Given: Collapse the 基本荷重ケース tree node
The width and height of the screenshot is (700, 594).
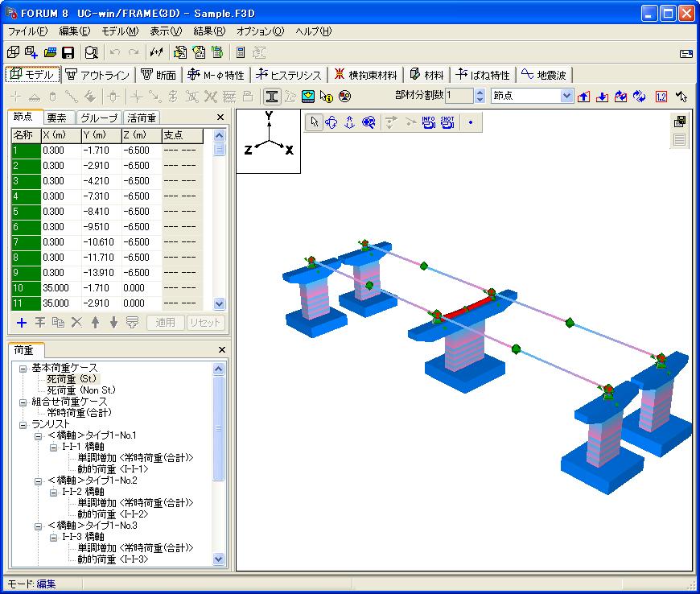Looking at the screenshot, I should pos(23,368).
